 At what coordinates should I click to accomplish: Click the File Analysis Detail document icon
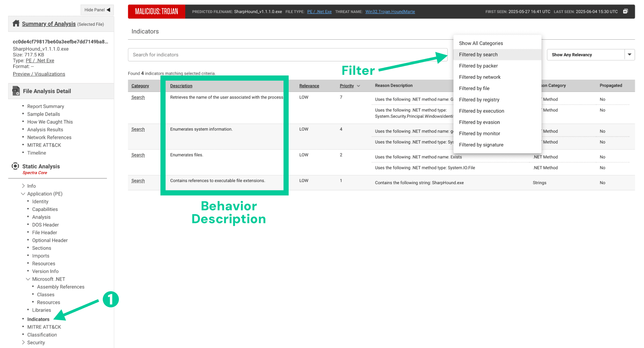[x=16, y=91]
